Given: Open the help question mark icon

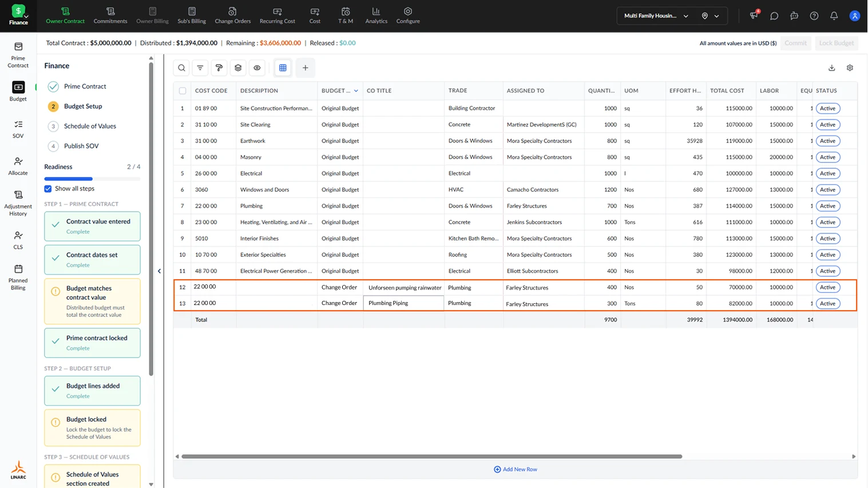Looking at the screenshot, I should [x=814, y=16].
